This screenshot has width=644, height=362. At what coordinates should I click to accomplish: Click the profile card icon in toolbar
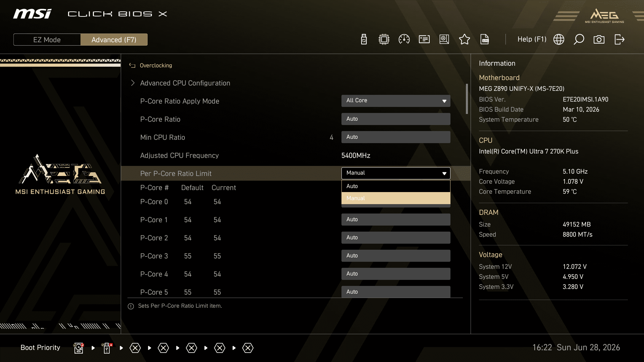[x=424, y=40]
